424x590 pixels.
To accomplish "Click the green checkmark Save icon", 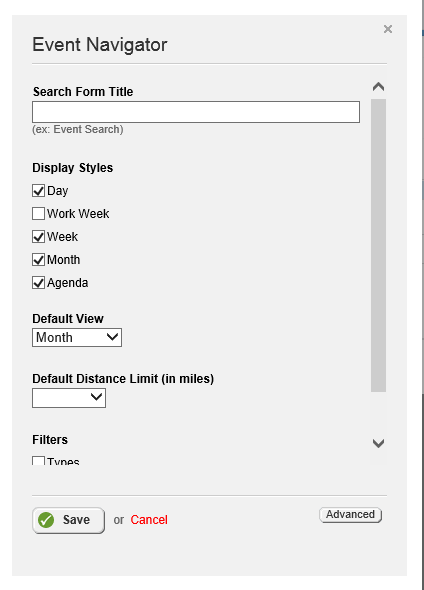I will point(46,520).
